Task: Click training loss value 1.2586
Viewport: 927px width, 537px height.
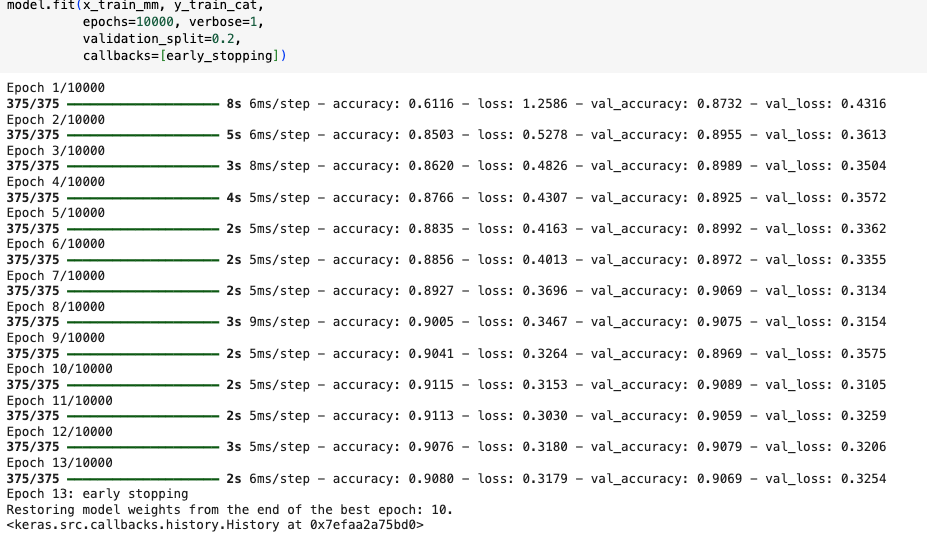Action: point(544,104)
